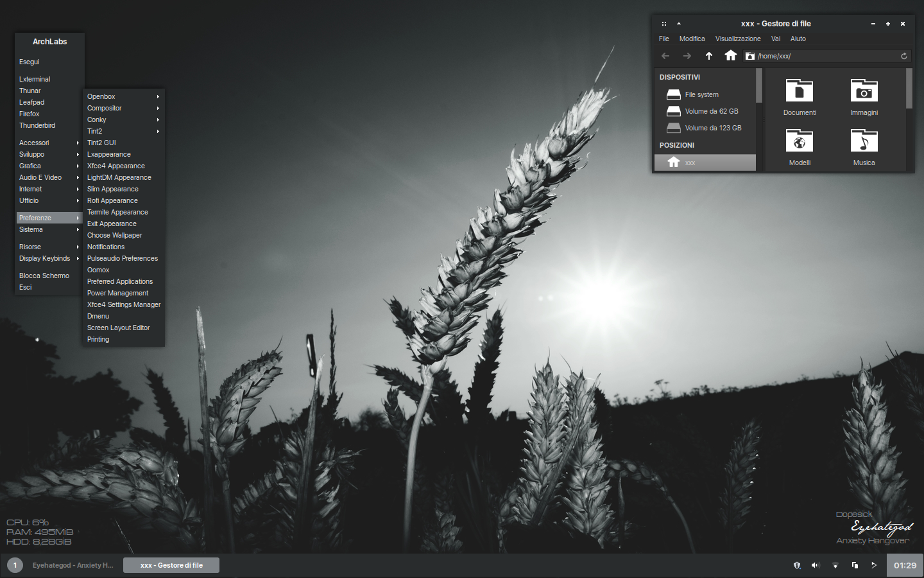Switch to workspace 1 in the panel
The height and width of the screenshot is (578, 924).
pyautogui.click(x=15, y=565)
